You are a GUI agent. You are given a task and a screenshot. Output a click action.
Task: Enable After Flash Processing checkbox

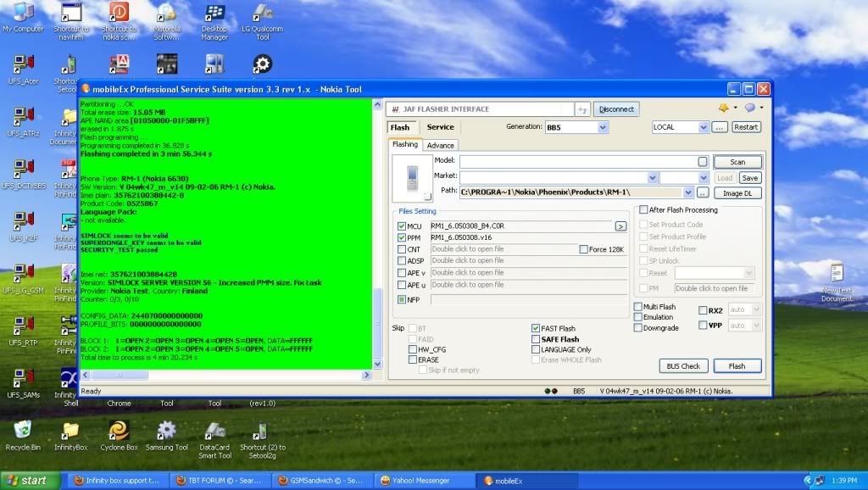coord(643,210)
